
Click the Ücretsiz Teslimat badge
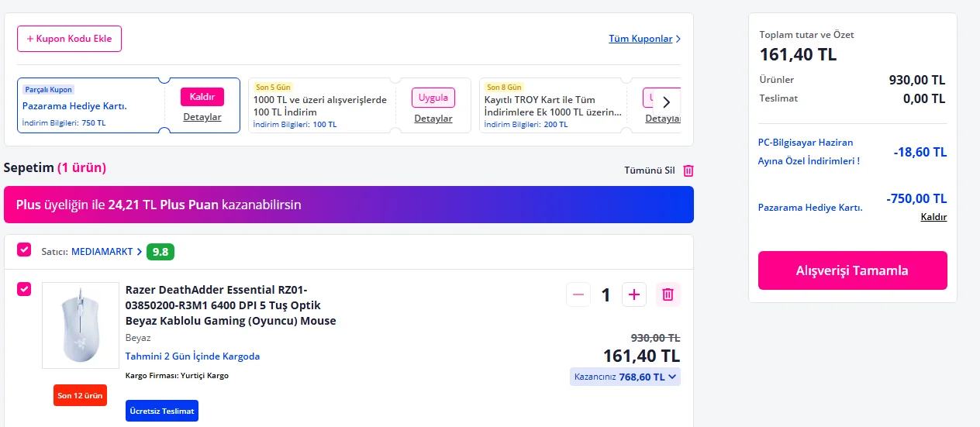[162, 411]
